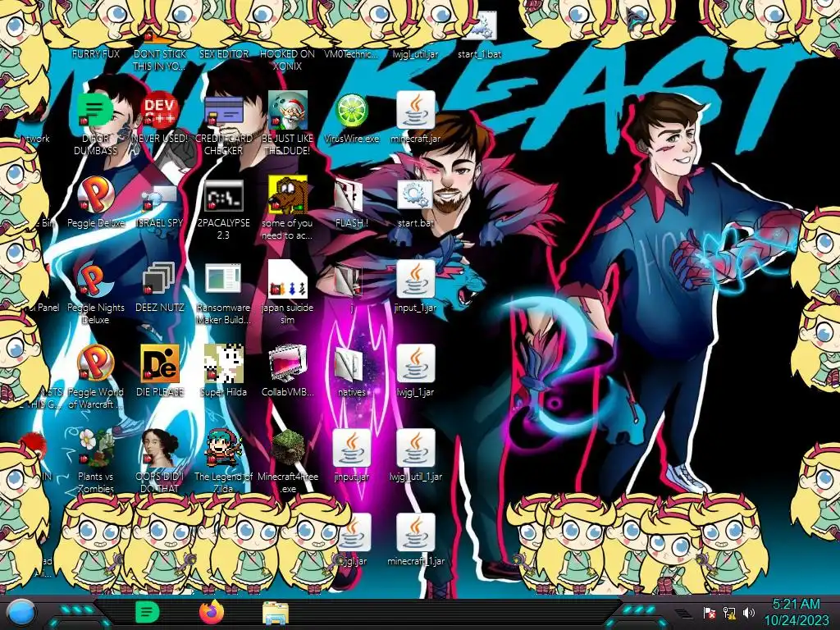Select the DIE PLEASE icon

pos(160,363)
